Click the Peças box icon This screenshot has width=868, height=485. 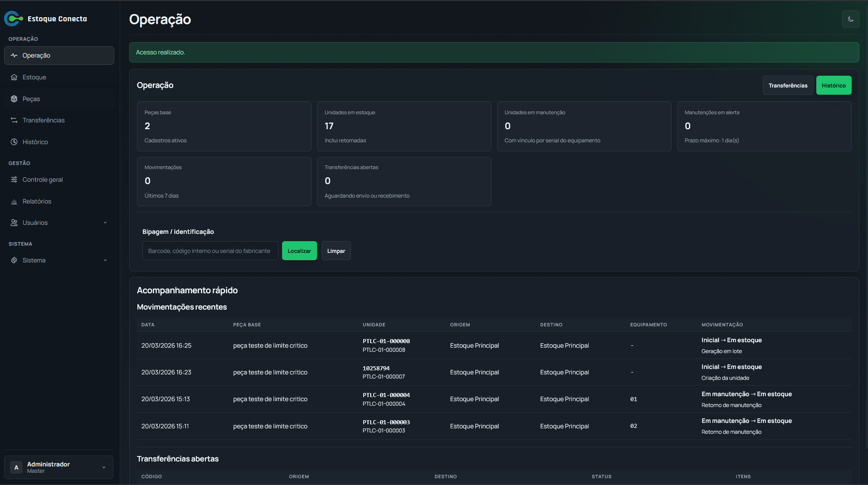pos(14,99)
